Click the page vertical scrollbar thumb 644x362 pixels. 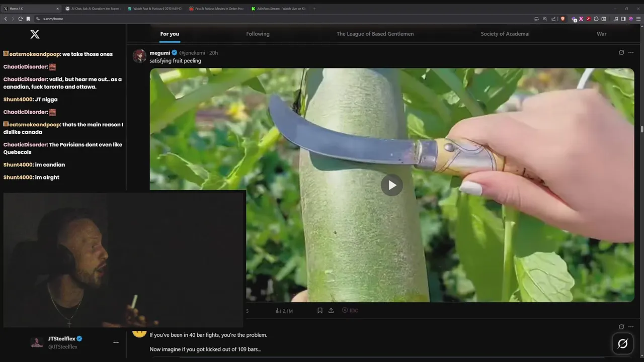pyautogui.click(x=642, y=129)
